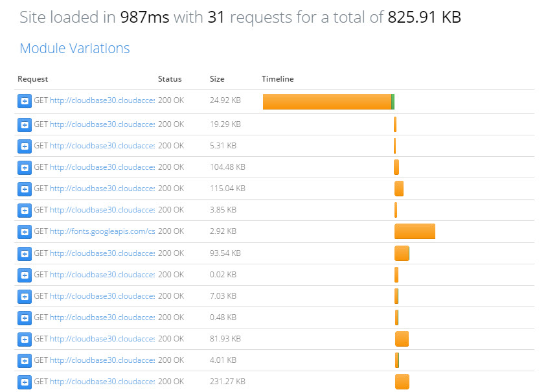Screen dimensions: 548x392
Task: Click the Status column header
Action: (170, 79)
